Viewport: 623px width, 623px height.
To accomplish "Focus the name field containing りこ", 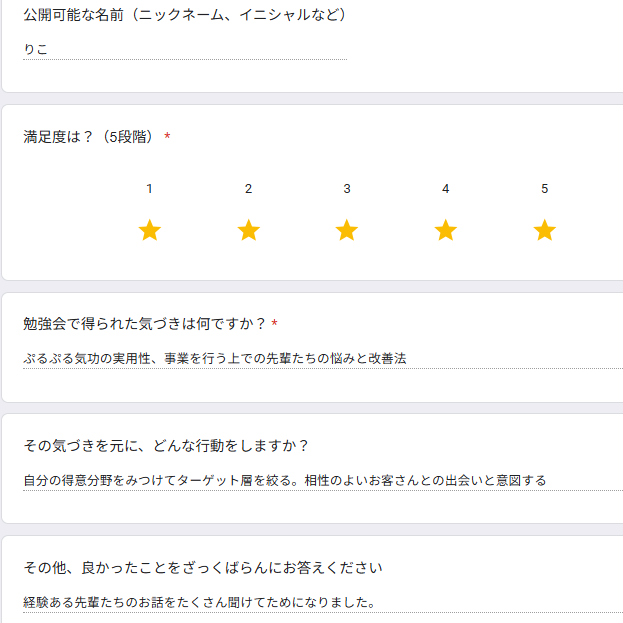I will coord(185,49).
